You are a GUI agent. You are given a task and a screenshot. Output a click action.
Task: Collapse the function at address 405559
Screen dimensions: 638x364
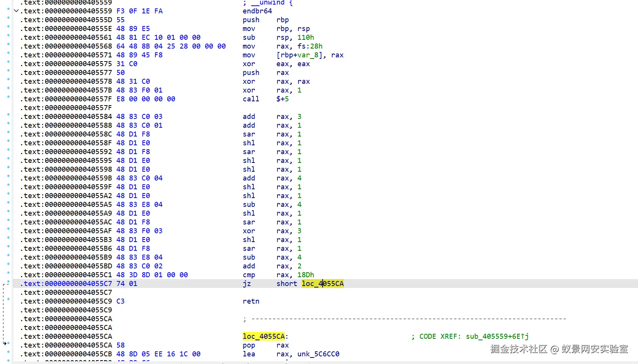pos(16,11)
